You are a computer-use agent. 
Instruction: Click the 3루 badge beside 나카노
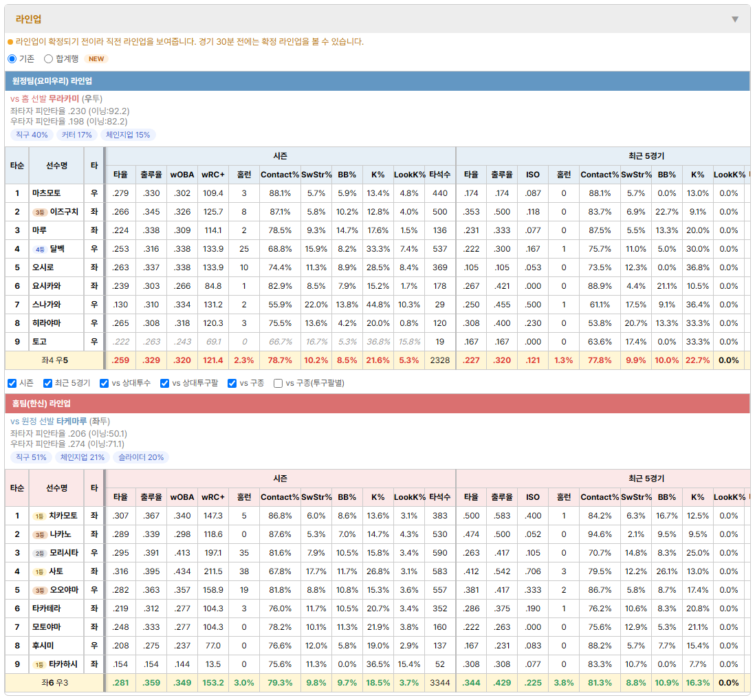point(39,535)
